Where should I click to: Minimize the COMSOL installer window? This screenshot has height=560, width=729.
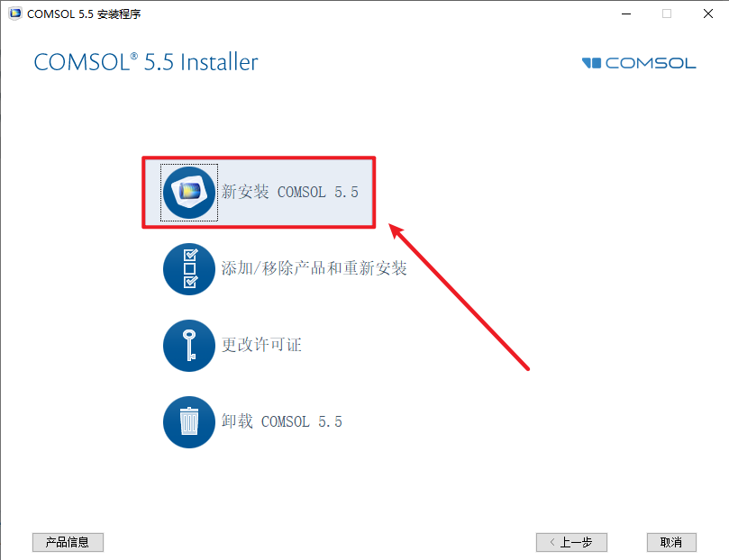click(x=626, y=14)
